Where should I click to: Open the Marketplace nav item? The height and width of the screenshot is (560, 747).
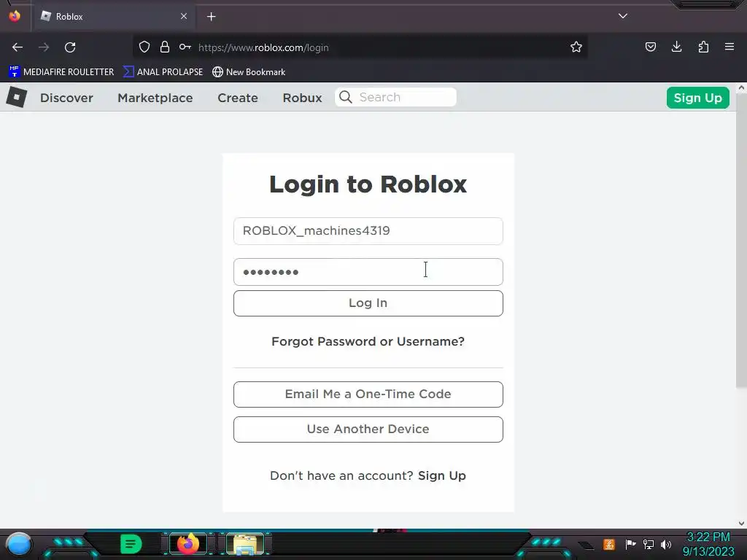point(155,98)
